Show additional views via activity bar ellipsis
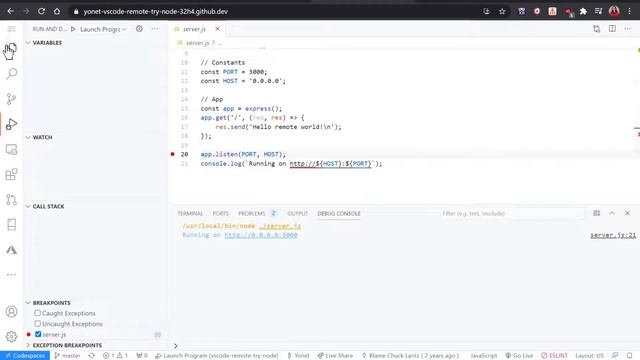The width and height of the screenshot is (640, 360). tap(11, 275)
